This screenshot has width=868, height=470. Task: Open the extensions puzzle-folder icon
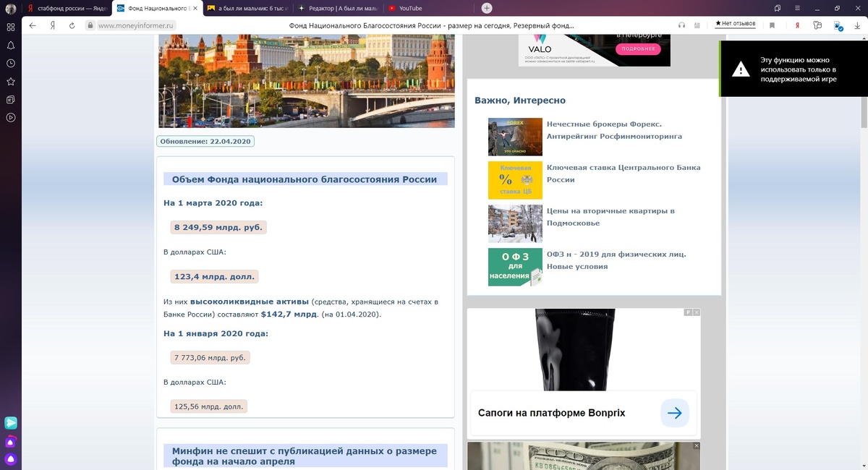(x=817, y=25)
